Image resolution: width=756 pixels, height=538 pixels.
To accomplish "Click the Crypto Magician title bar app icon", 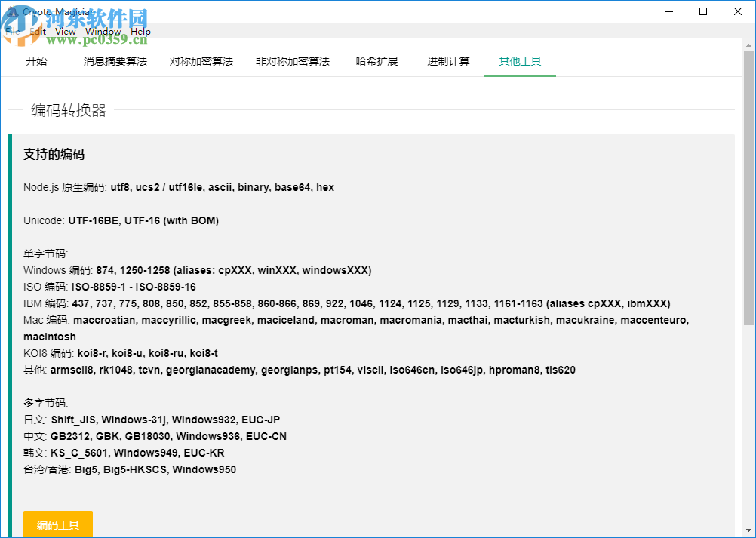I will [14, 11].
